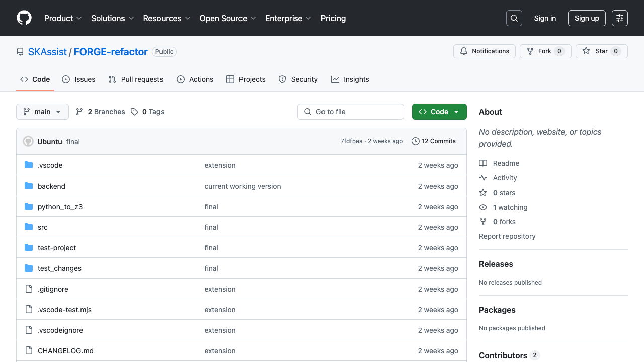644x362 pixels.
Task: Open commit hash 7fdf5ea
Action: 351,141
